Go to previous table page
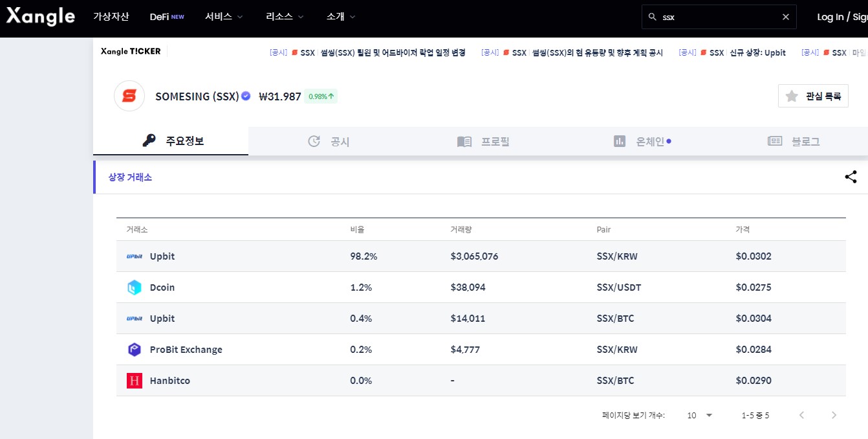 point(802,415)
